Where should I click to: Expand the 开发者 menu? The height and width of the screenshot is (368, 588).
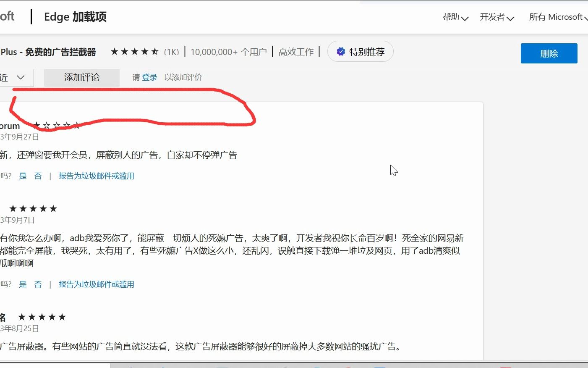497,17
